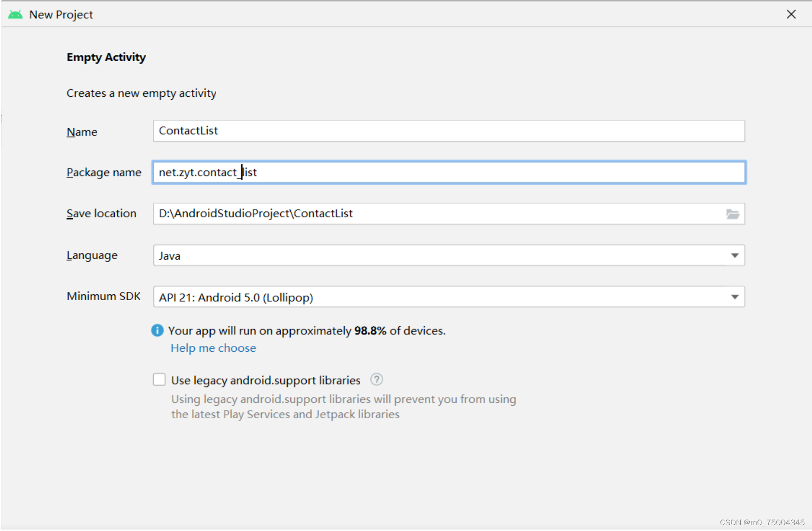Click the legacy libraries warning description text

click(344, 407)
